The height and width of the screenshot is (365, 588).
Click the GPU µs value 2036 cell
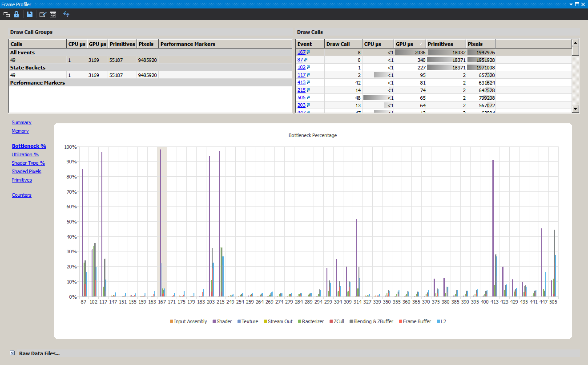[x=410, y=52]
